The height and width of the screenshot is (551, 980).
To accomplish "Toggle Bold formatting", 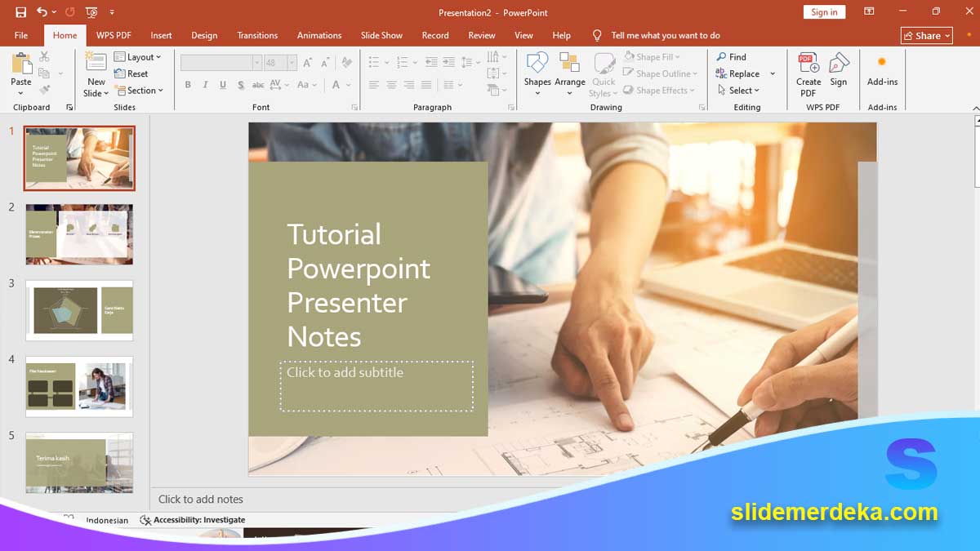I will point(188,85).
